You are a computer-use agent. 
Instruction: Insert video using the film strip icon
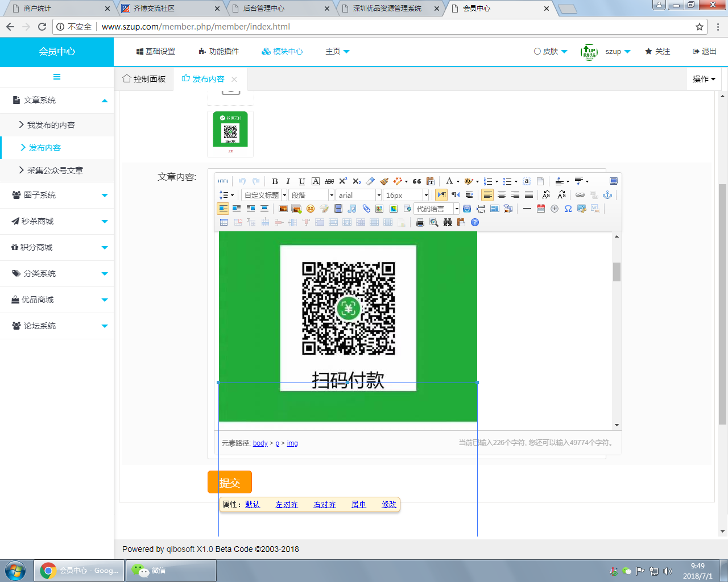[x=338, y=209]
